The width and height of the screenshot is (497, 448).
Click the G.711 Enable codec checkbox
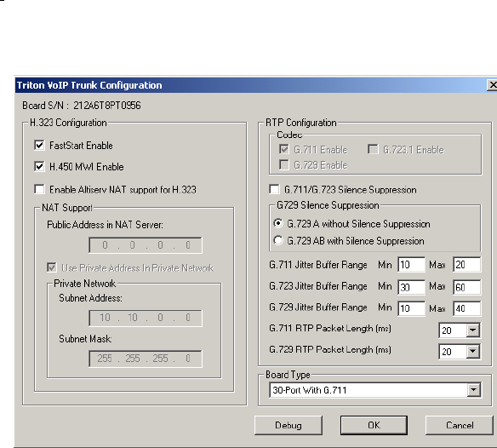pos(283,149)
